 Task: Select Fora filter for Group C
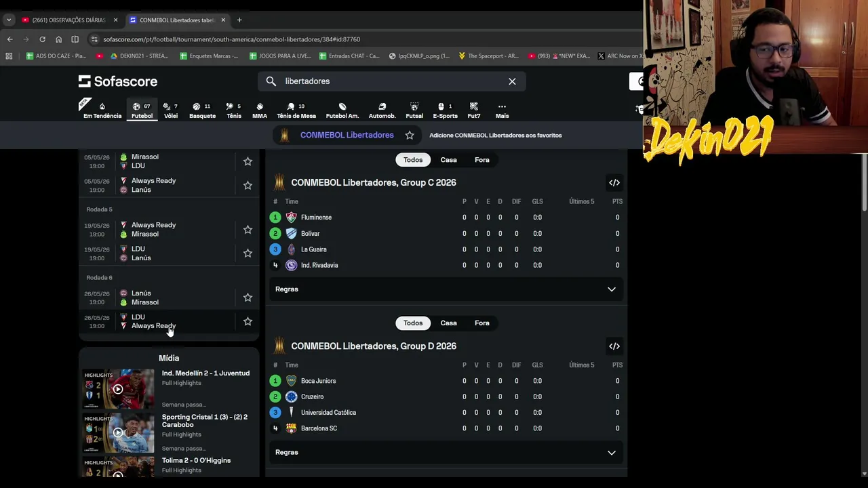pyautogui.click(x=482, y=160)
